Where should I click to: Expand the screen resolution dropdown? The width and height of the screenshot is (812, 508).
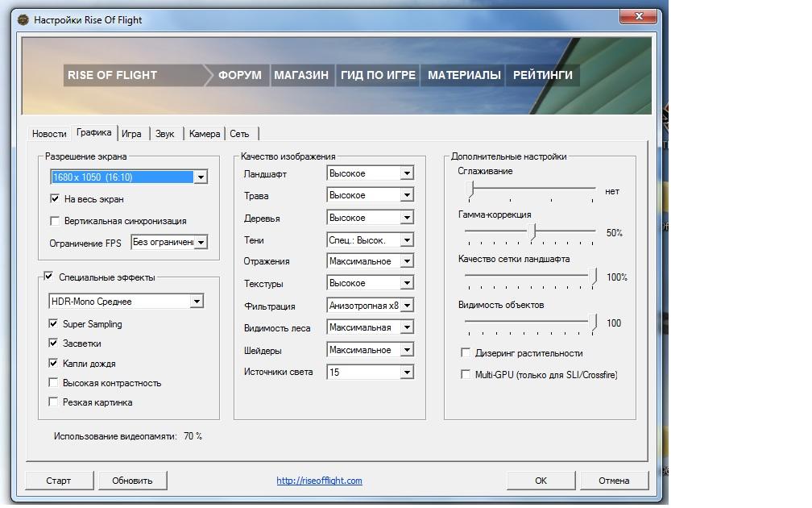point(201,177)
